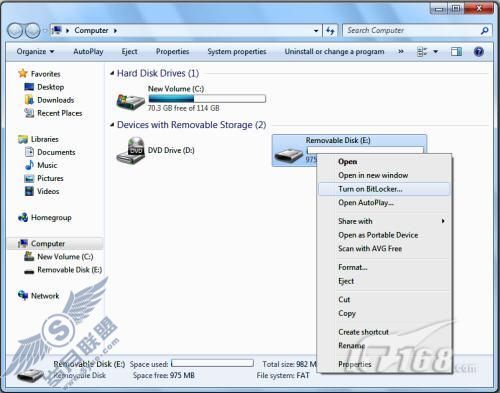Click inside the Search Computer field
500x393 pixels.
(412, 31)
